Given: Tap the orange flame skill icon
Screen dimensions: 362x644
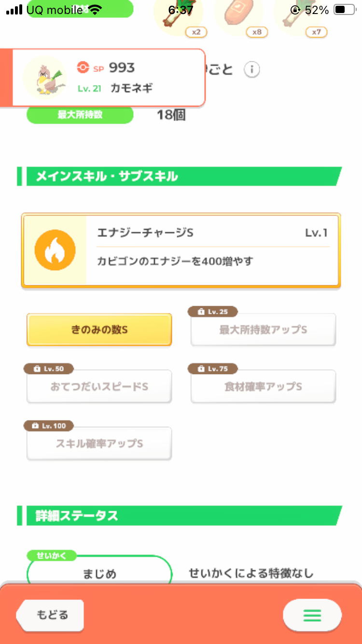Looking at the screenshot, I should tap(55, 250).
